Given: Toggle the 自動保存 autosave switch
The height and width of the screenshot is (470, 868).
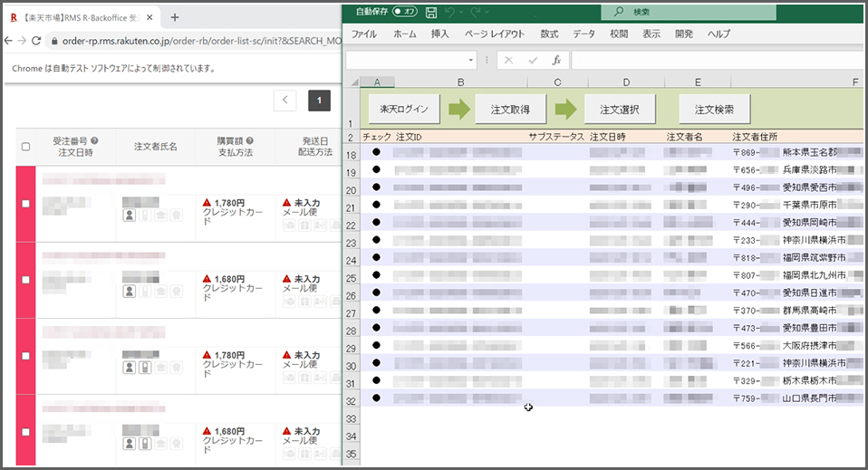Looking at the screenshot, I should 404,12.
